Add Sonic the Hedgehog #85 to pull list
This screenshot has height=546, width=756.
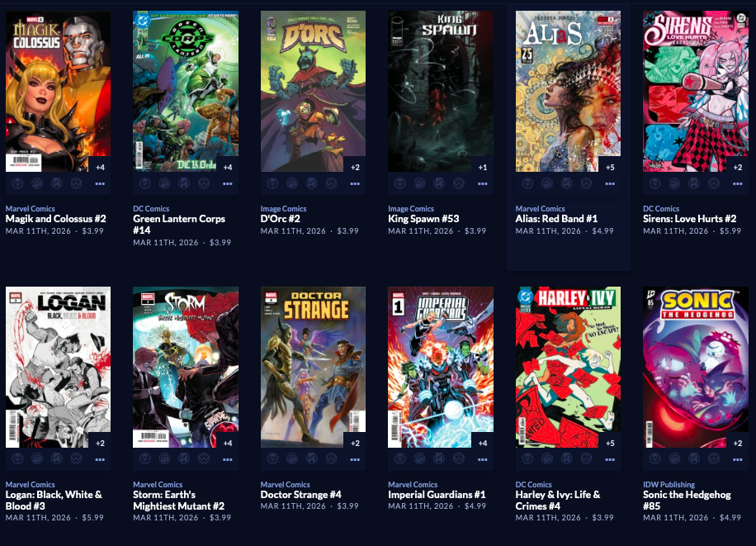(x=654, y=459)
